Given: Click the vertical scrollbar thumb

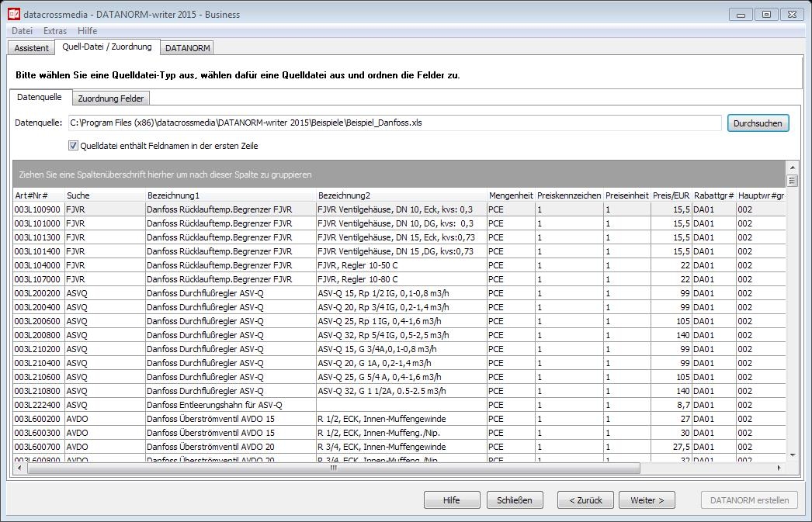Looking at the screenshot, I should (x=793, y=181).
